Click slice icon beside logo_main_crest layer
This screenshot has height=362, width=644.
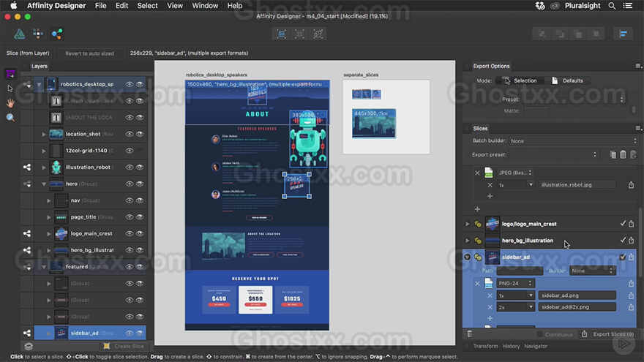click(x=27, y=233)
